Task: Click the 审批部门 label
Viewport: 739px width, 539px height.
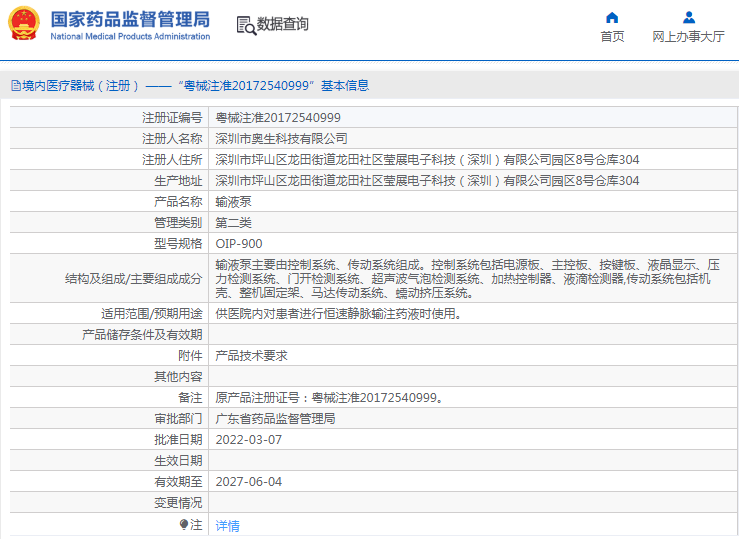Action: [178, 419]
